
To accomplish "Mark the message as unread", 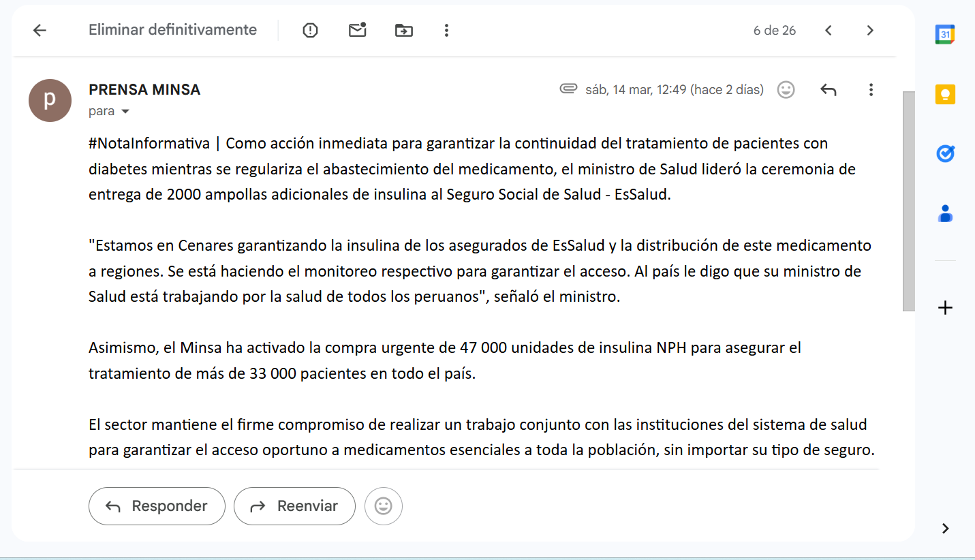I will tap(357, 30).
